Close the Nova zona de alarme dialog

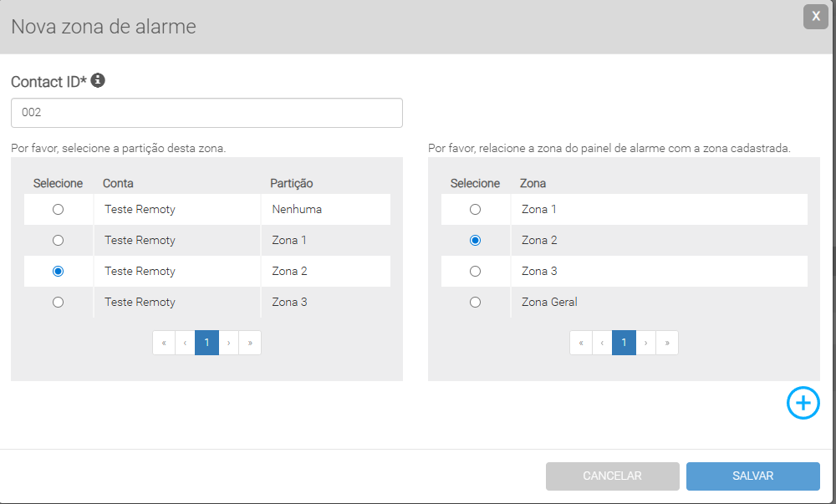(815, 17)
